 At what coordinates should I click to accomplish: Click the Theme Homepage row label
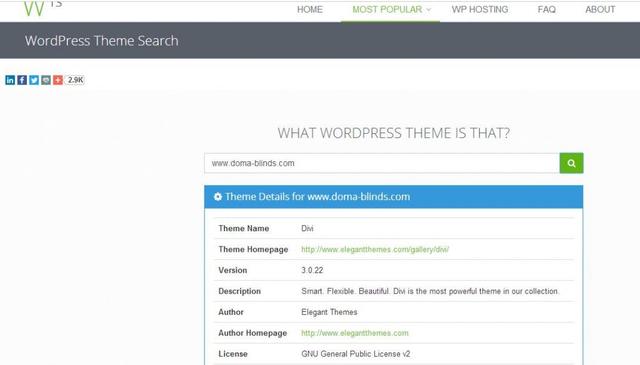click(253, 249)
